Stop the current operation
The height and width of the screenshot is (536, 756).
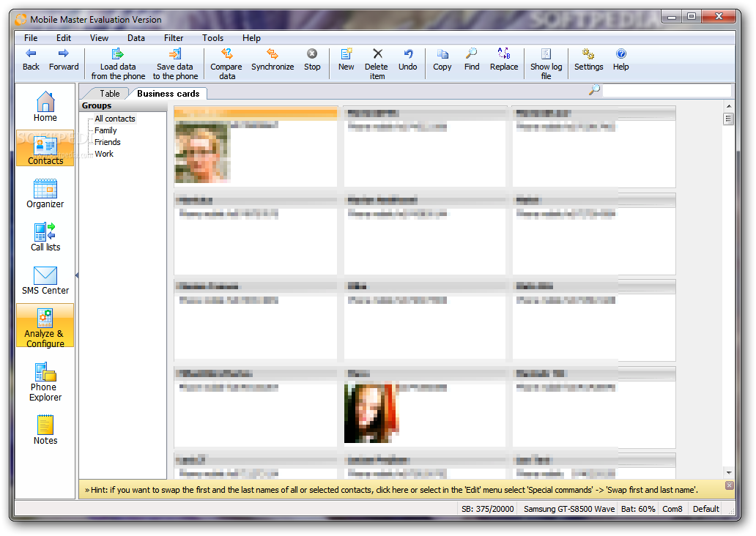[x=312, y=60]
